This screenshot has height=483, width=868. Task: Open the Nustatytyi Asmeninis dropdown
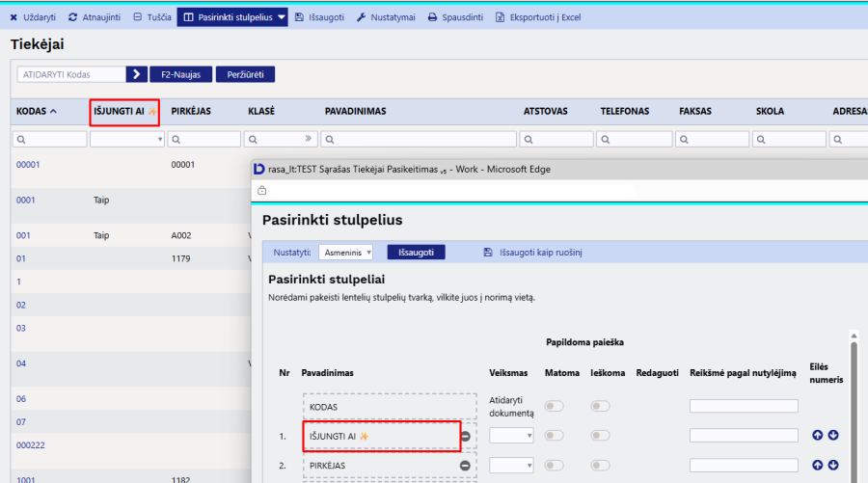(345, 253)
